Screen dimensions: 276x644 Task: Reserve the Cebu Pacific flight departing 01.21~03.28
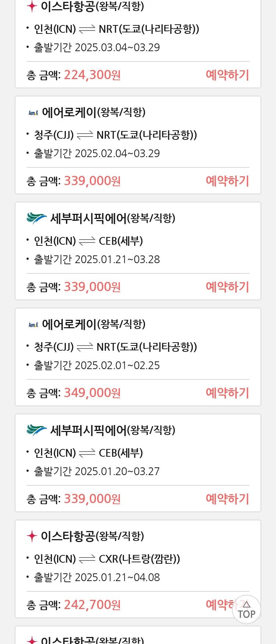(227, 287)
